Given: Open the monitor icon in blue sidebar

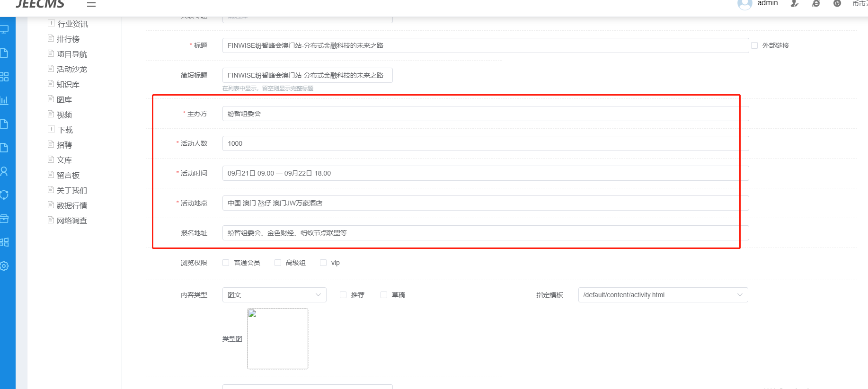Looking at the screenshot, I should point(4,29).
